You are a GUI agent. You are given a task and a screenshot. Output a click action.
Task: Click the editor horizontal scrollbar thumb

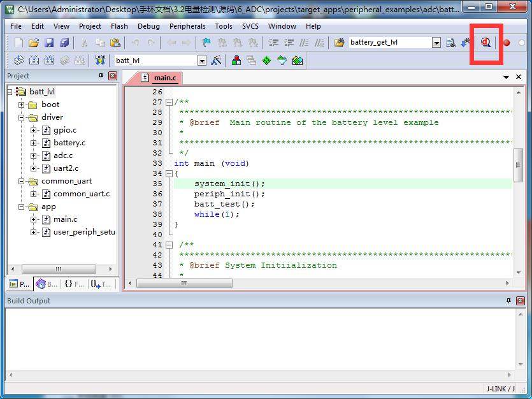[x=184, y=283]
